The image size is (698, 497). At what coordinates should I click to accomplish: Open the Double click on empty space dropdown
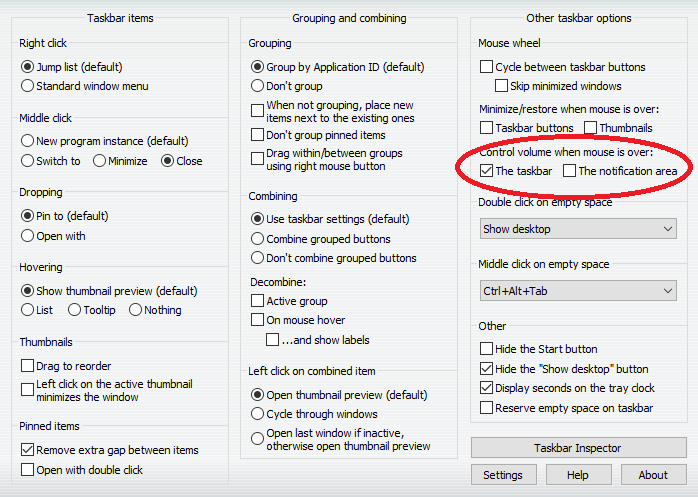(x=578, y=229)
